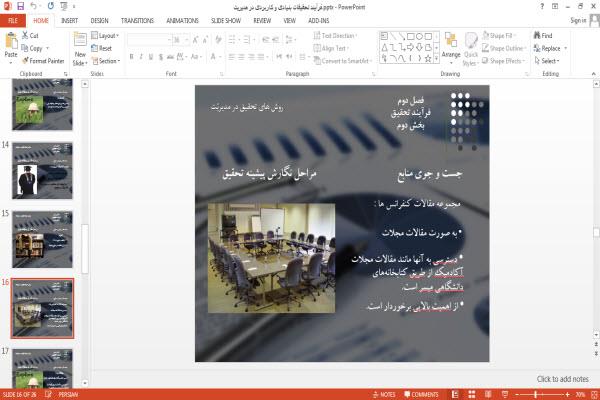Decrease font size with smaller A icon

pyautogui.click(x=205, y=39)
